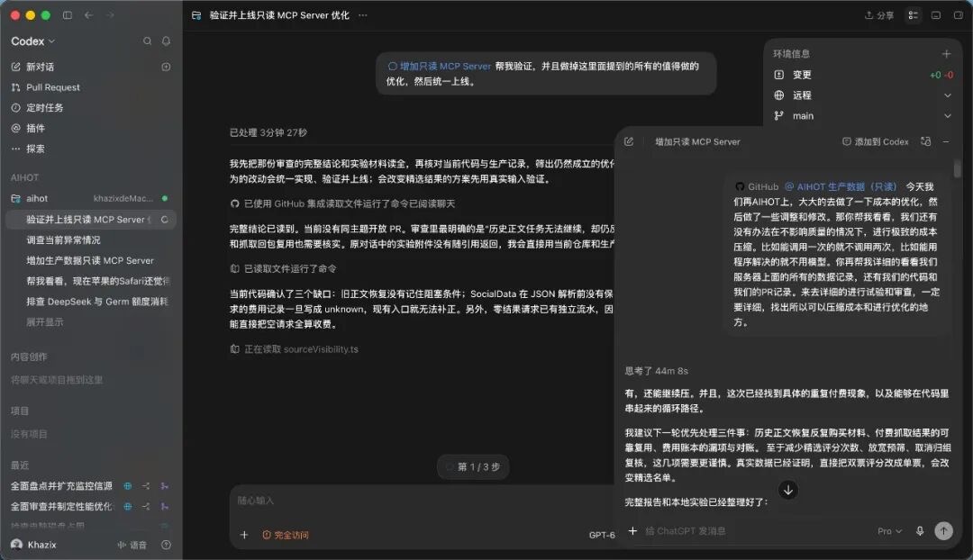The width and height of the screenshot is (973, 560).
Task: Add environment info with the plus
Action: (x=946, y=54)
